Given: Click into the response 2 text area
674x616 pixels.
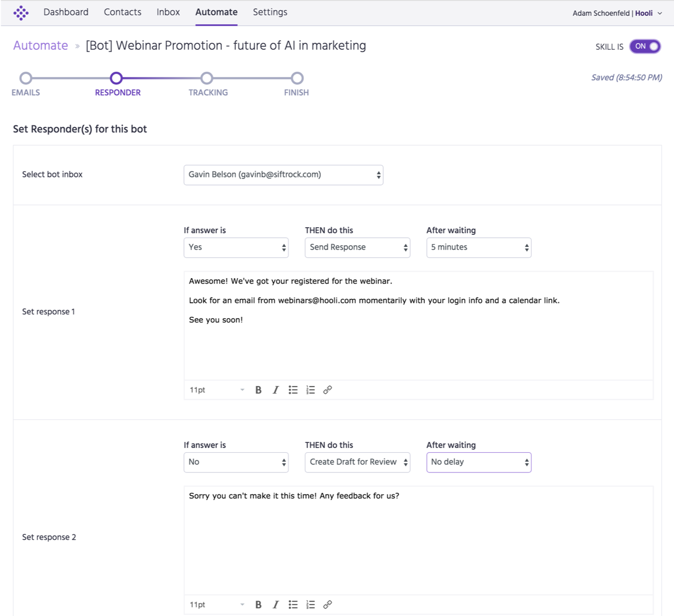Looking at the screenshot, I should pyautogui.click(x=418, y=539).
